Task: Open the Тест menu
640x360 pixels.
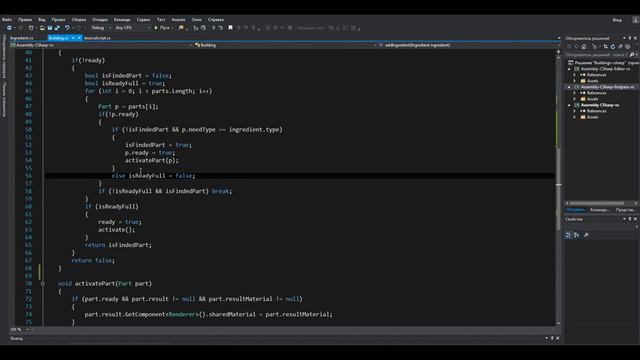Action: pyautogui.click(x=161, y=20)
